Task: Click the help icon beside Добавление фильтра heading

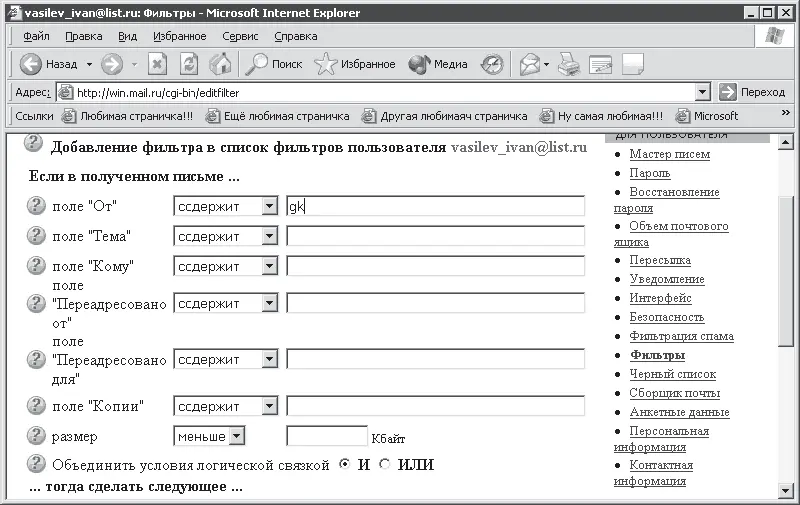Action: pyautogui.click(x=33, y=143)
